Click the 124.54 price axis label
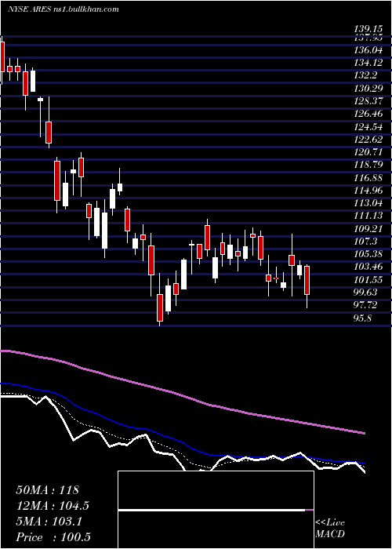 [x=368, y=126]
